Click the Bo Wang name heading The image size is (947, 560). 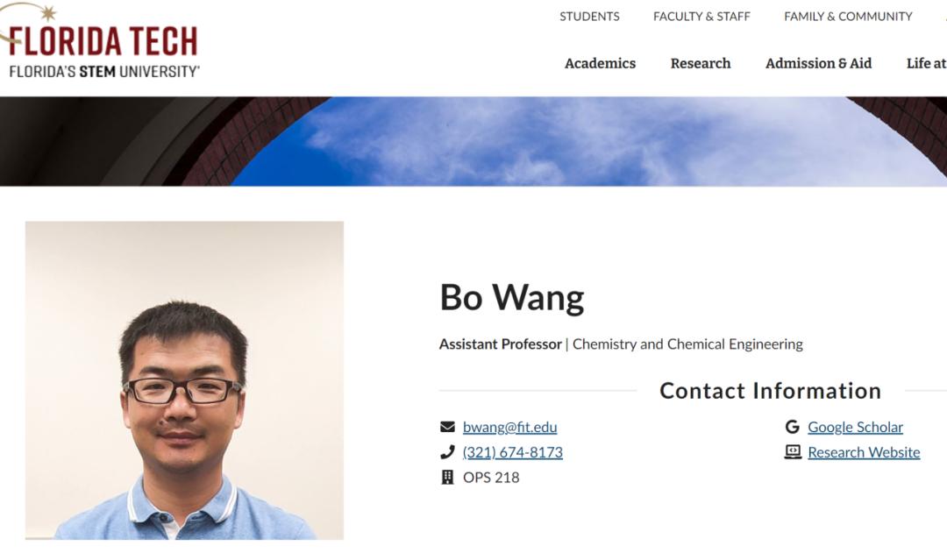pos(512,297)
